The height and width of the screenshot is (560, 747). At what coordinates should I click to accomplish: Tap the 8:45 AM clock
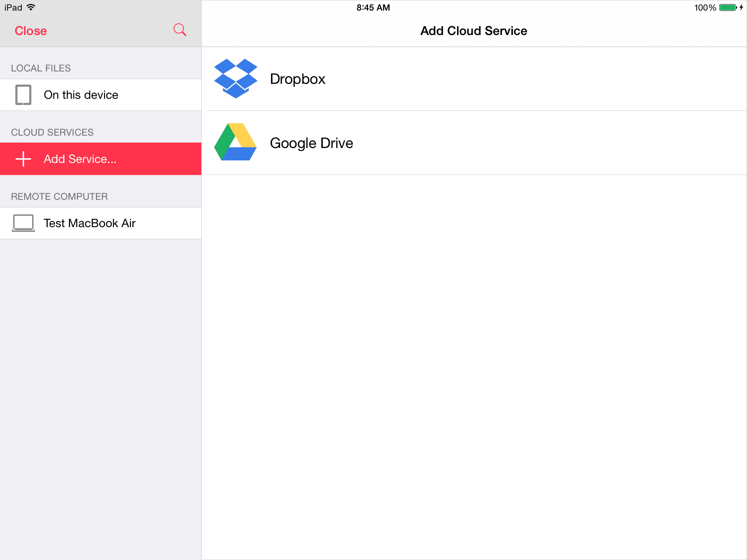(x=373, y=8)
